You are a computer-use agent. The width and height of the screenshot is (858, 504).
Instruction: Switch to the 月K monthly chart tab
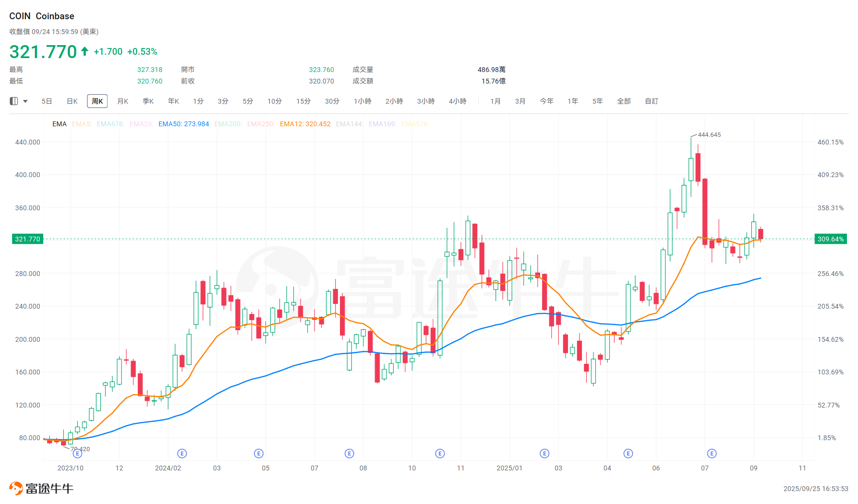[122, 101]
